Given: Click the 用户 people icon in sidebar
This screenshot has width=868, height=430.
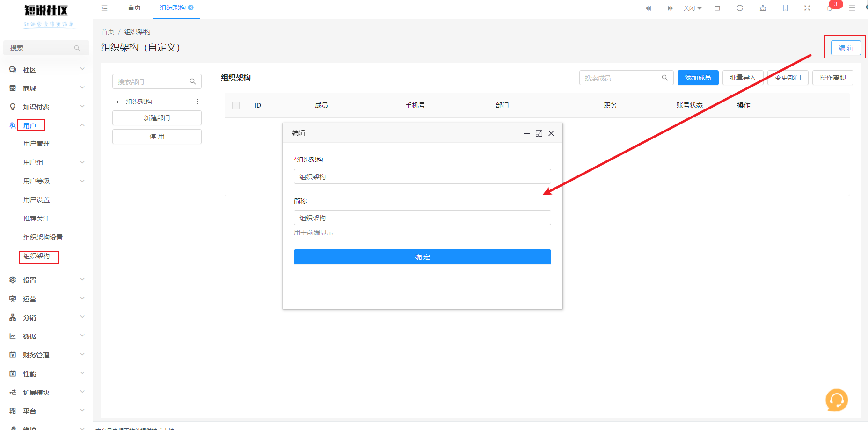Looking at the screenshot, I should [x=13, y=125].
